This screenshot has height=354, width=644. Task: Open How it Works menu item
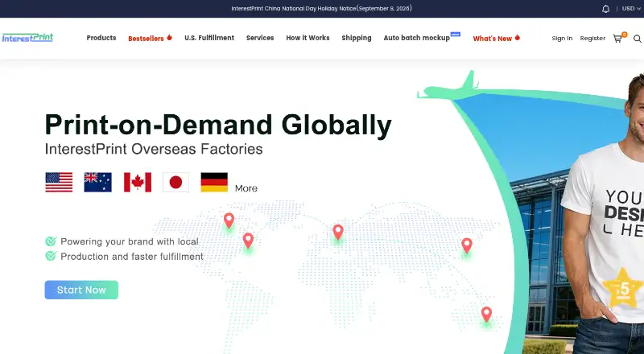(308, 38)
